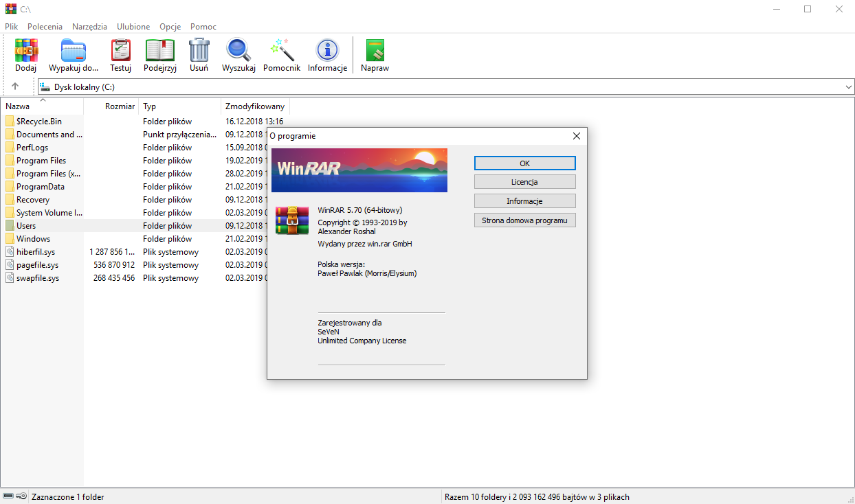Click the Wydany przez win.rar GmbH text
The image size is (855, 504).
365,244
